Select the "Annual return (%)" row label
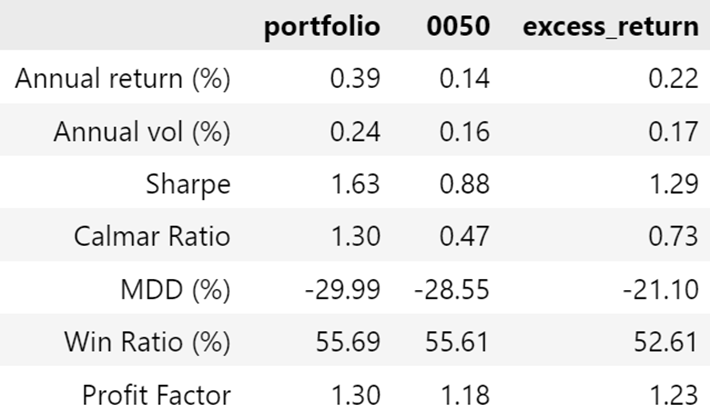Image resolution: width=710 pixels, height=417 pixels. click(x=123, y=79)
